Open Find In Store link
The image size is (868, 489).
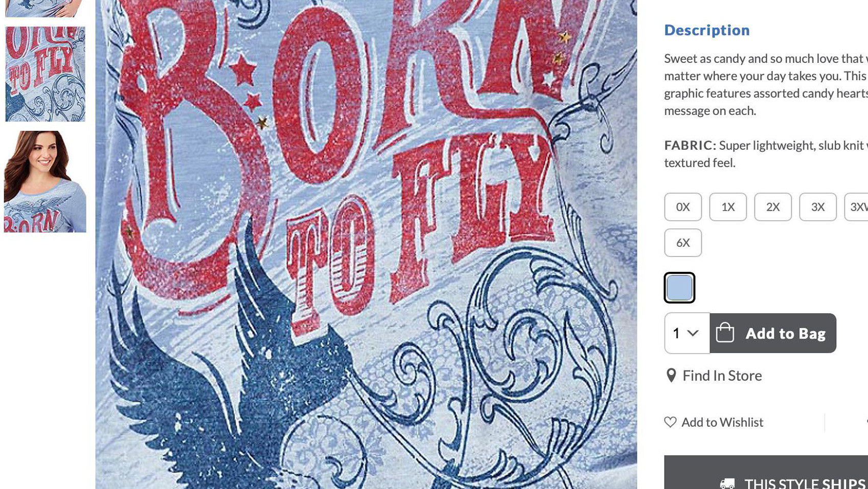coord(722,376)
